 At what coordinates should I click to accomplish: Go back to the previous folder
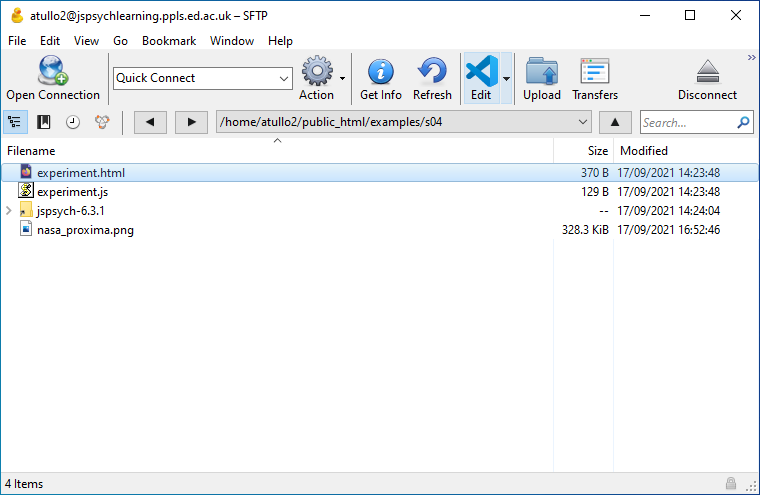pyautogui.click(x=150, y=122)
